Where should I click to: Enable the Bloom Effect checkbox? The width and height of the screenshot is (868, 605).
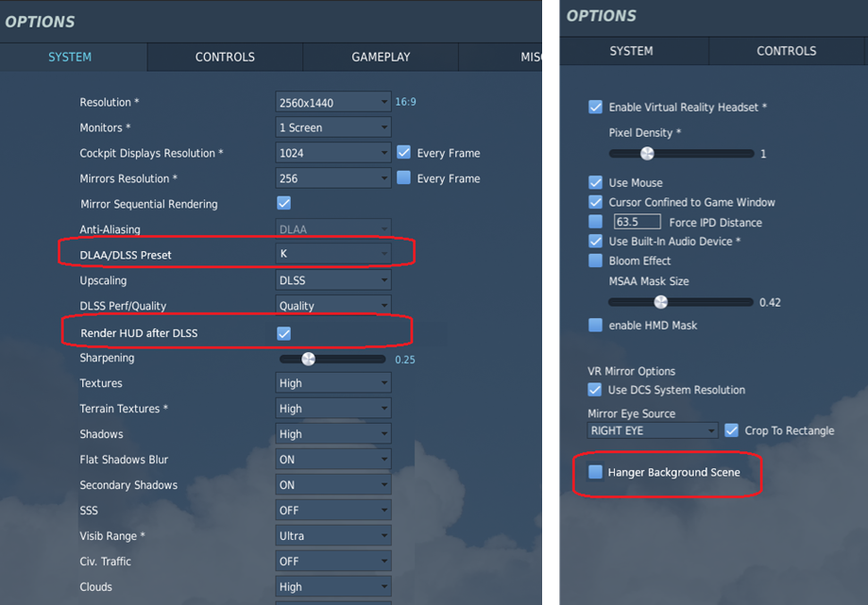tap(596, 260)
